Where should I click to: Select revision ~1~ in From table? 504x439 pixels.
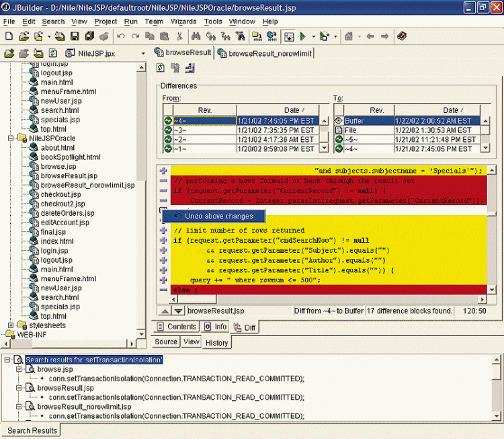[x=241, y=149]
